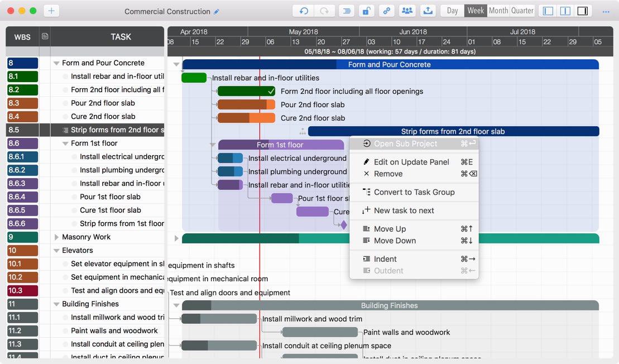Click the undo arrow icon
The image size is (619, 364).
click(304, 11)
